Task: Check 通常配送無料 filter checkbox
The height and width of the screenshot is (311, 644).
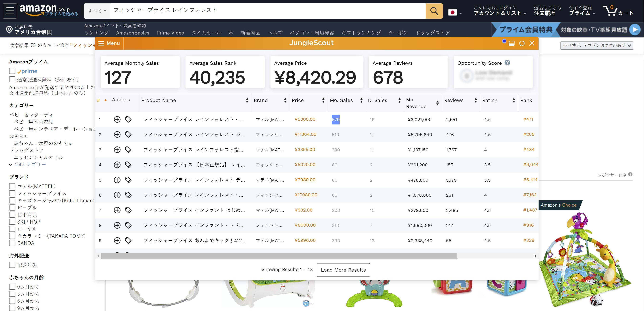Action: (12, 79)
